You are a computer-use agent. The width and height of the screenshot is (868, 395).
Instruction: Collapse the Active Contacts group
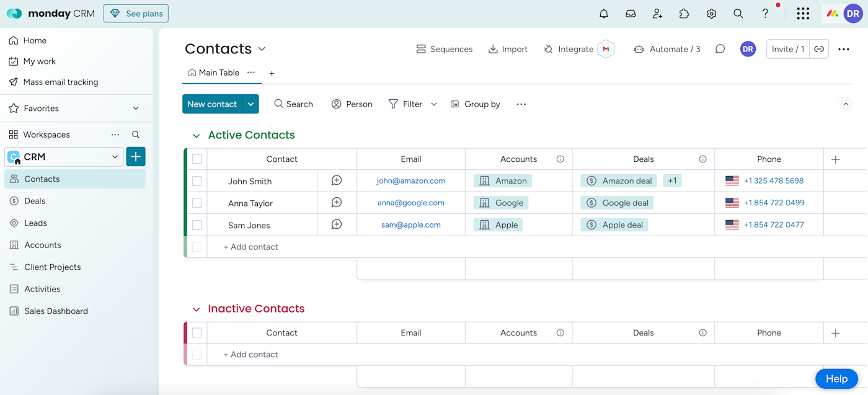pyautogui.click(x=197, y=136)
